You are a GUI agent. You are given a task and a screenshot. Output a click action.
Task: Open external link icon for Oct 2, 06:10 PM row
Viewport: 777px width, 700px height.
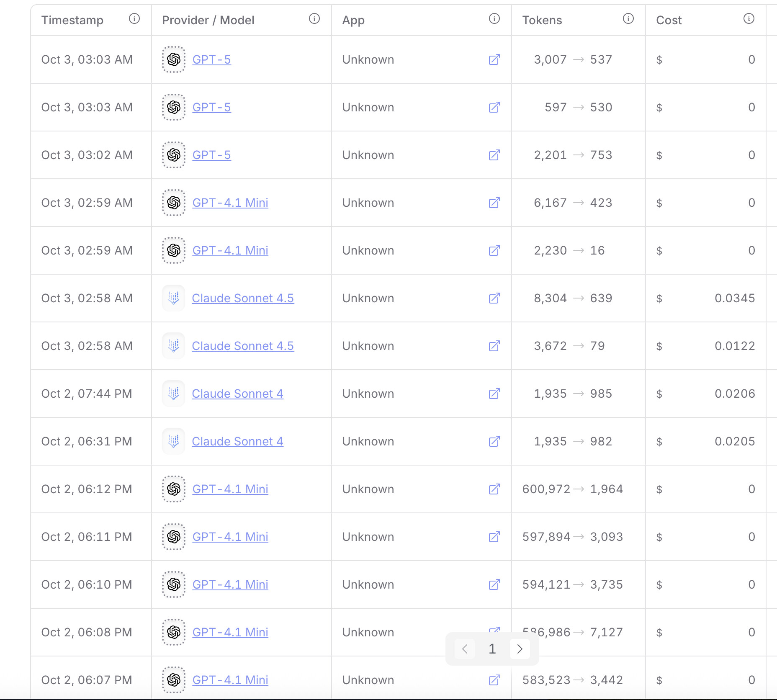point(494,585)
